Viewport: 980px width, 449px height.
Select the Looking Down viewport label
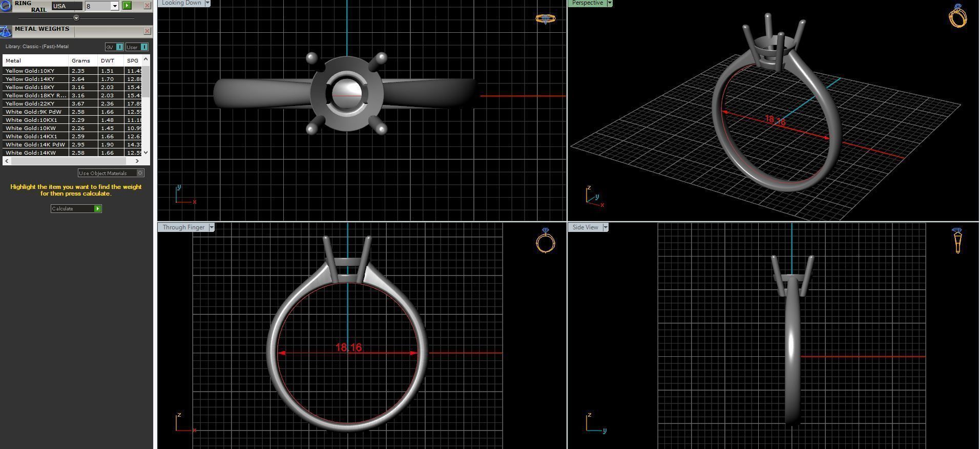coord(181,3)
